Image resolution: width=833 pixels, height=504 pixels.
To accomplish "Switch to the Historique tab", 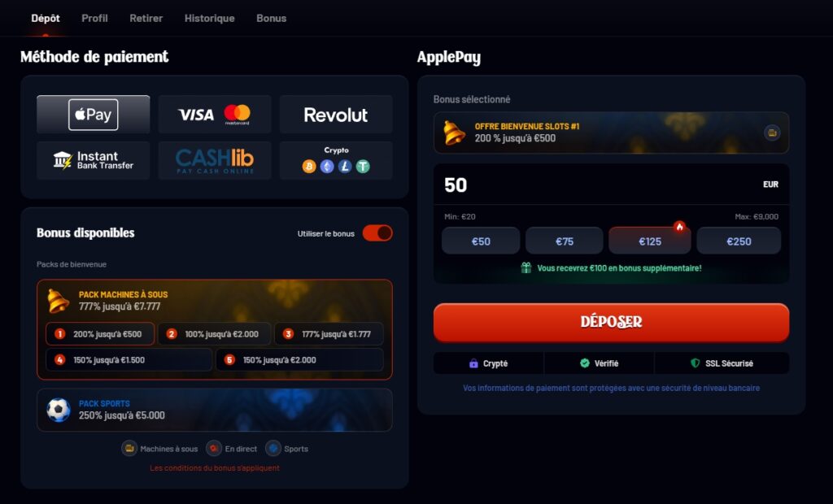I will pyautogui.click(x=209, y=18).
